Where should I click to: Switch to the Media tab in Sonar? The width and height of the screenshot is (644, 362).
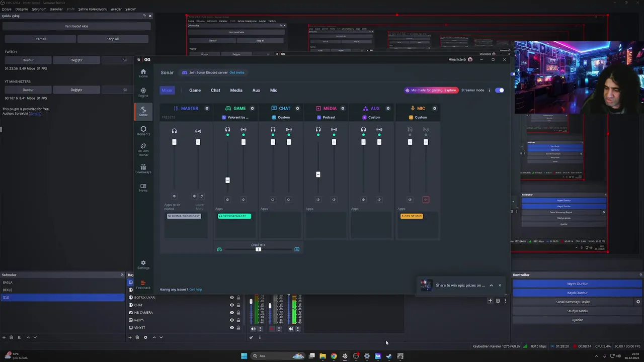tap(236, 90)
